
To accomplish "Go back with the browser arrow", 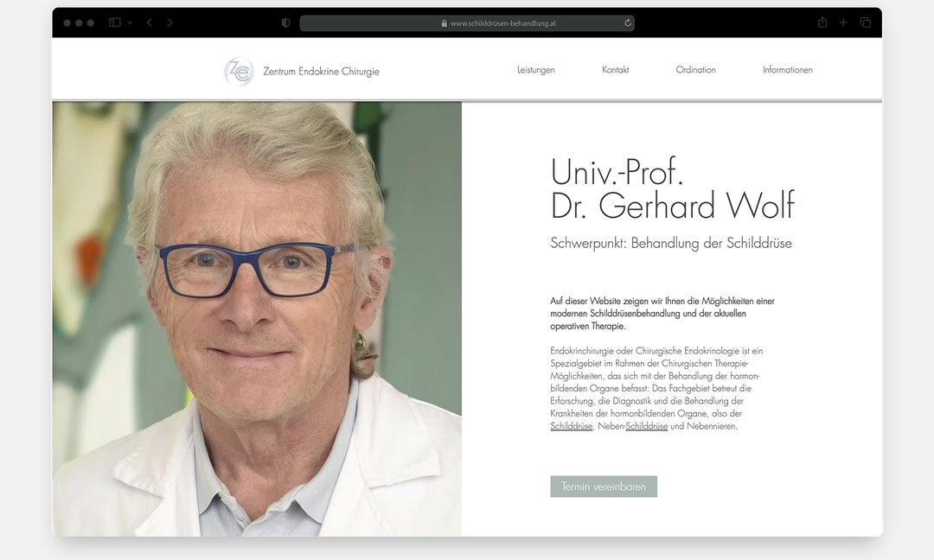I will pyautogui.click(x=150, y=22).
